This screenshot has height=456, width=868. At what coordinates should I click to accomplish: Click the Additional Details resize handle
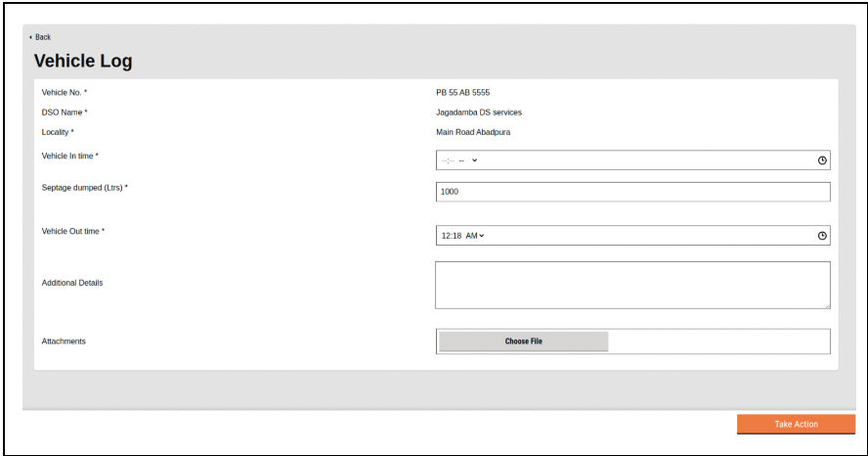[x=827, y=305]
